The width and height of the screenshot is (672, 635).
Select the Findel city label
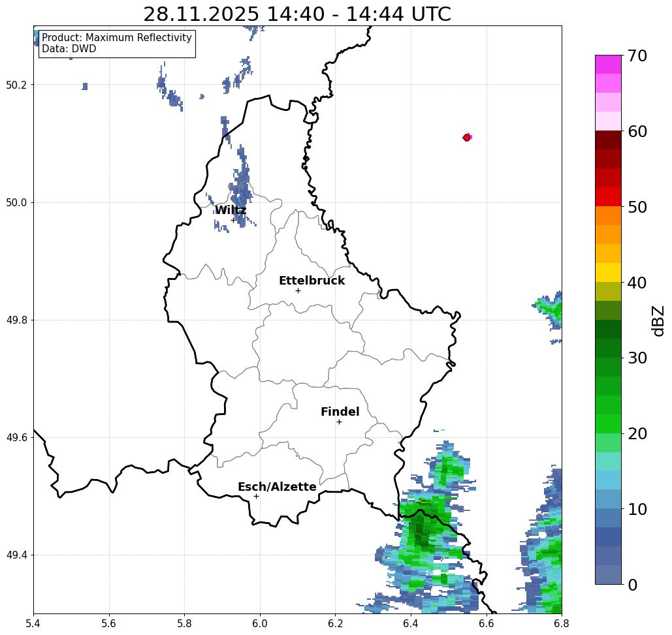click(340, 412)
